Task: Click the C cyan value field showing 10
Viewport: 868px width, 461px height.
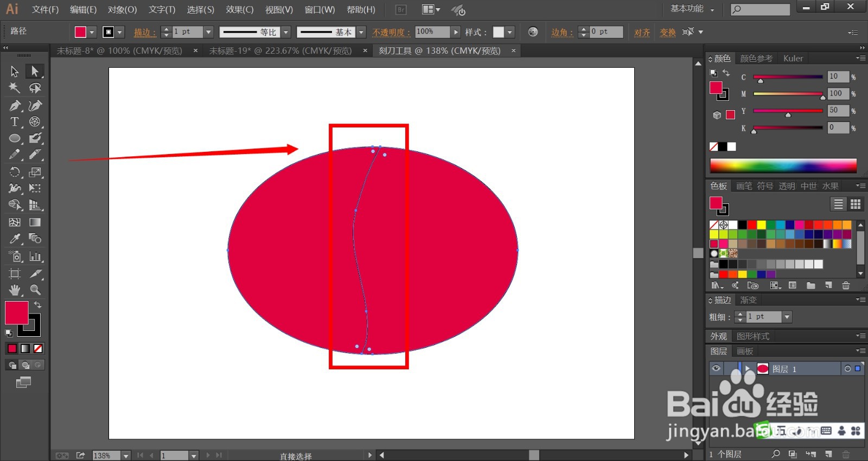Action: coord(838,76)
